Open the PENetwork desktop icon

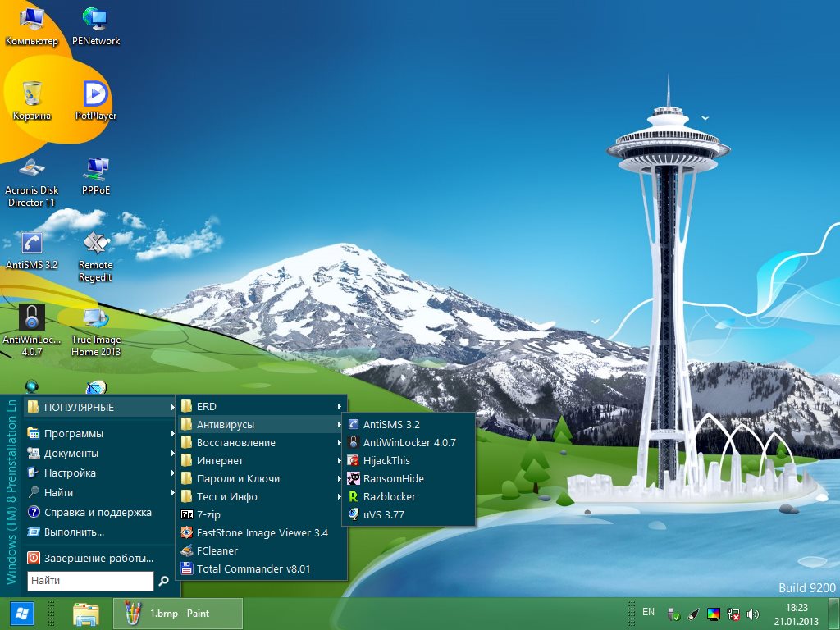tap(96, 27)
